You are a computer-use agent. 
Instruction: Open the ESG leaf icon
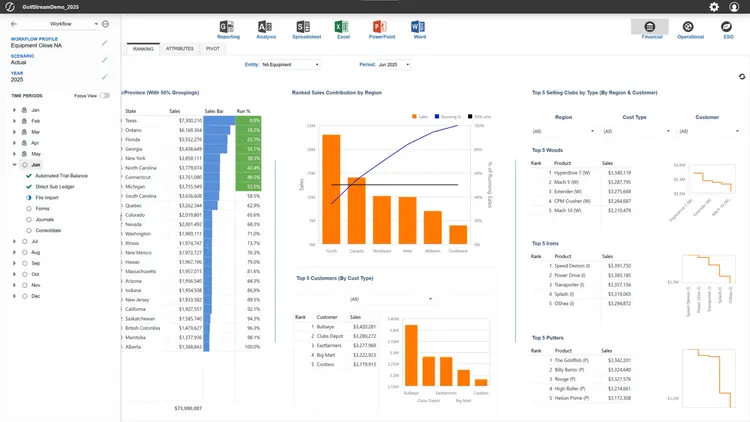click(728, 27)
